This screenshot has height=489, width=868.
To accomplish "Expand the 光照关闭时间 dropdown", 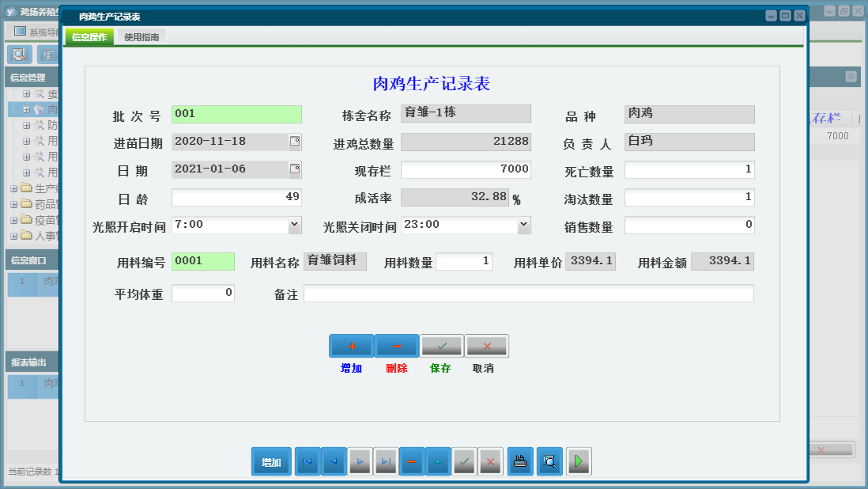I will click(523, 225).
